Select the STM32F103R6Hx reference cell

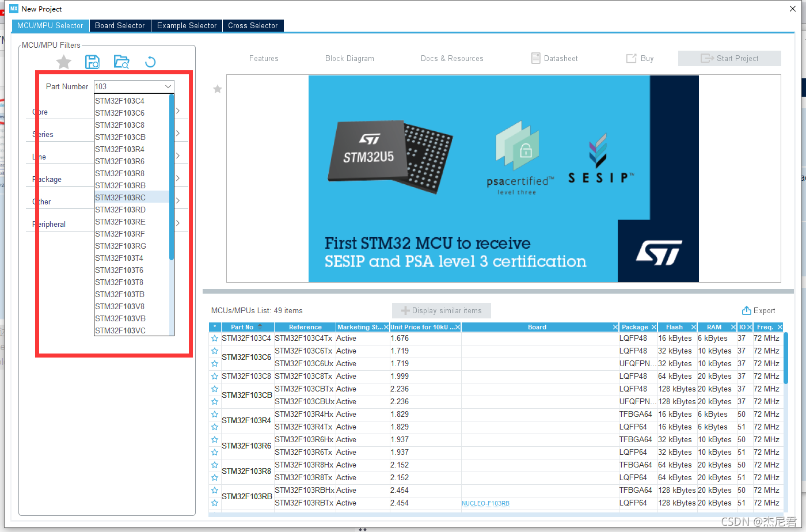click(x=305, y=440)
